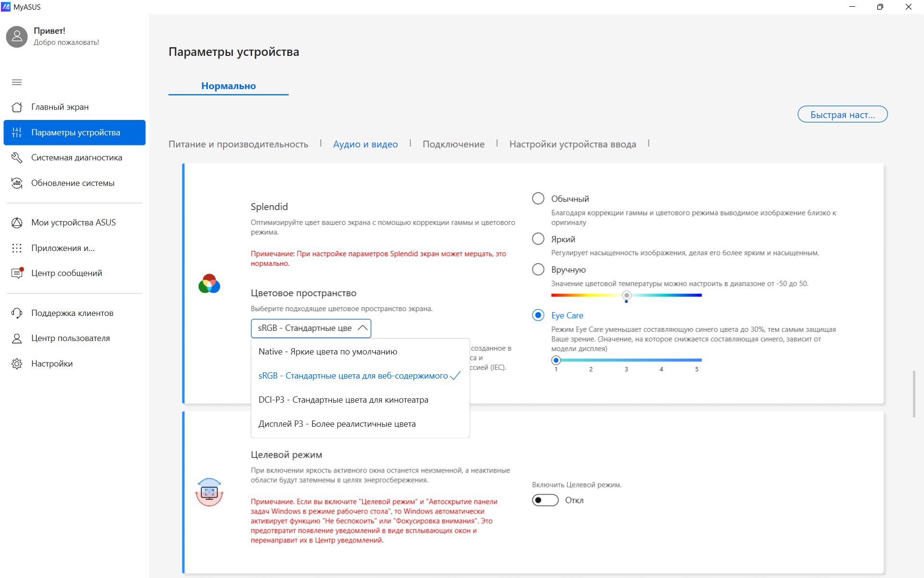Choose sRGB - Стандартные цвета для веб-содержимого
This screenshot has width=924, height=578.
(360, 376)
